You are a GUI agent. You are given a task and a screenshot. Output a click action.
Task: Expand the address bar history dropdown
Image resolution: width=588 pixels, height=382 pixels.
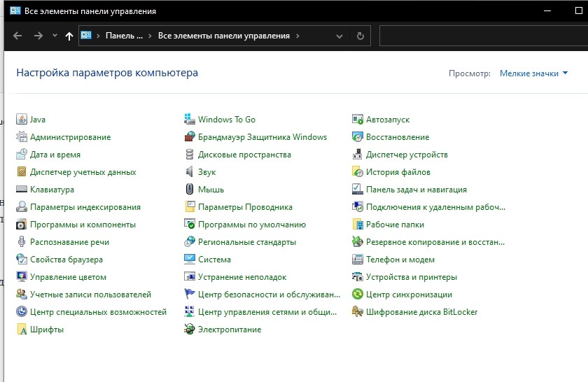(x=339, y=36)
